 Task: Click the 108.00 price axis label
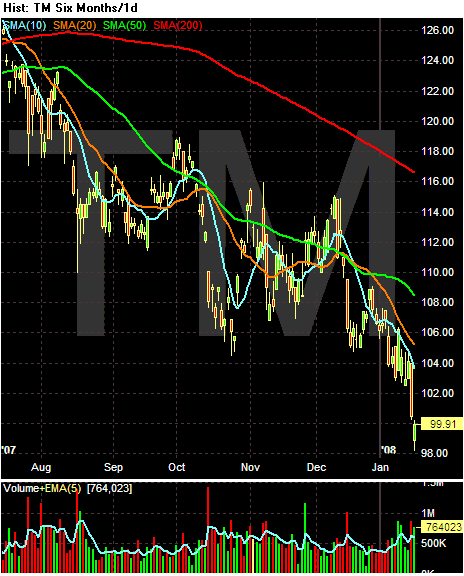(x=437, y=303)
